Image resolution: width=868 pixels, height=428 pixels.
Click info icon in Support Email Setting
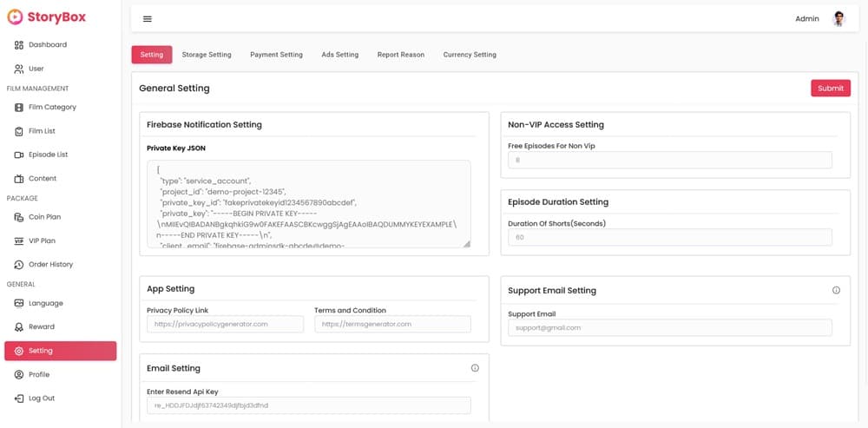tap(836, 291)
